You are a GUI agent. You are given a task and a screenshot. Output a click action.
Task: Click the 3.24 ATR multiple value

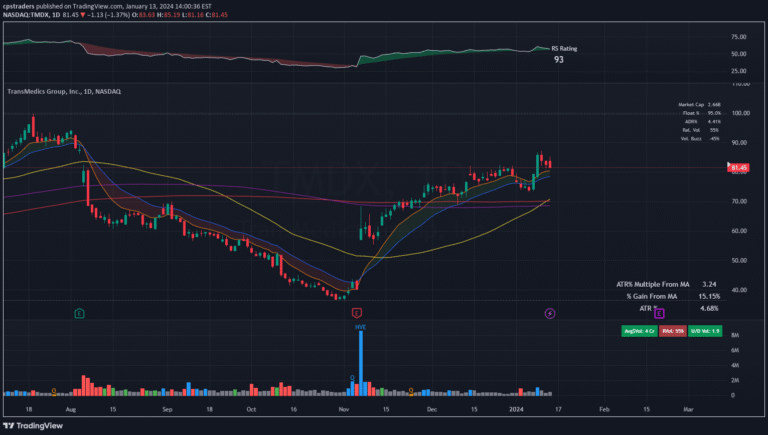[x=709, y=284]
